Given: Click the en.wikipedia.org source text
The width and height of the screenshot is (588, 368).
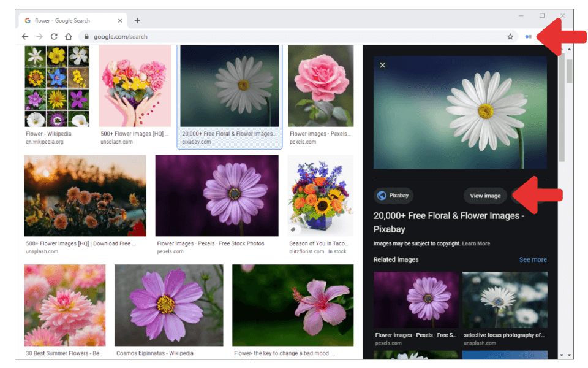Looking at the screenshot, I should tap(45, 142).
